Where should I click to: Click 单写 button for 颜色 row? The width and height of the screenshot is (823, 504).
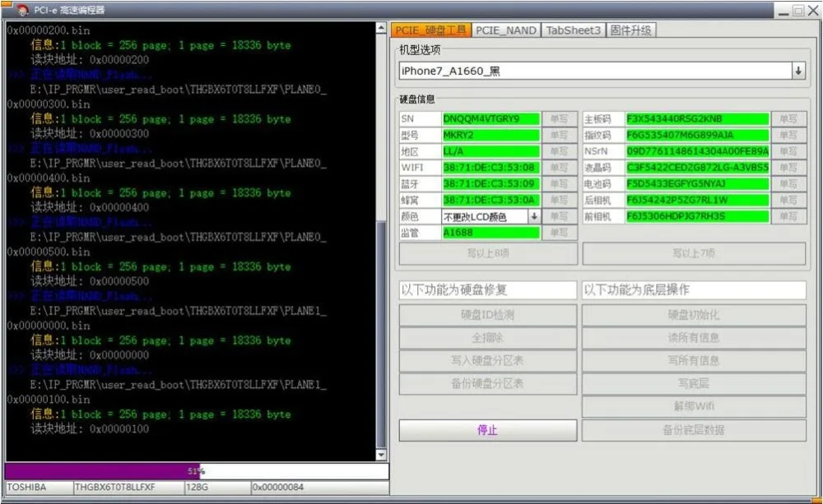(x=560, y=216)
